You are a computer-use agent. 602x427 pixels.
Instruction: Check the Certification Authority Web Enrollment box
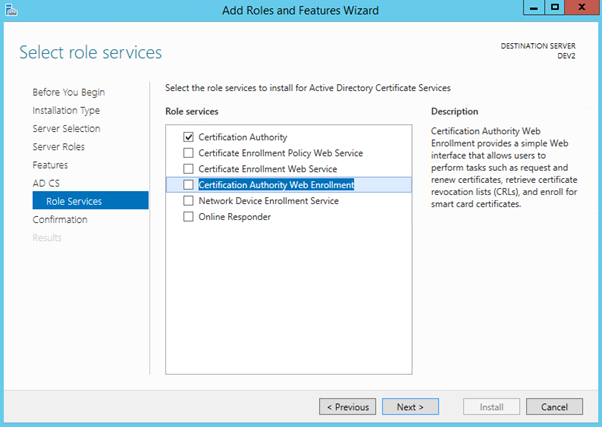click(x=188, y=185)
